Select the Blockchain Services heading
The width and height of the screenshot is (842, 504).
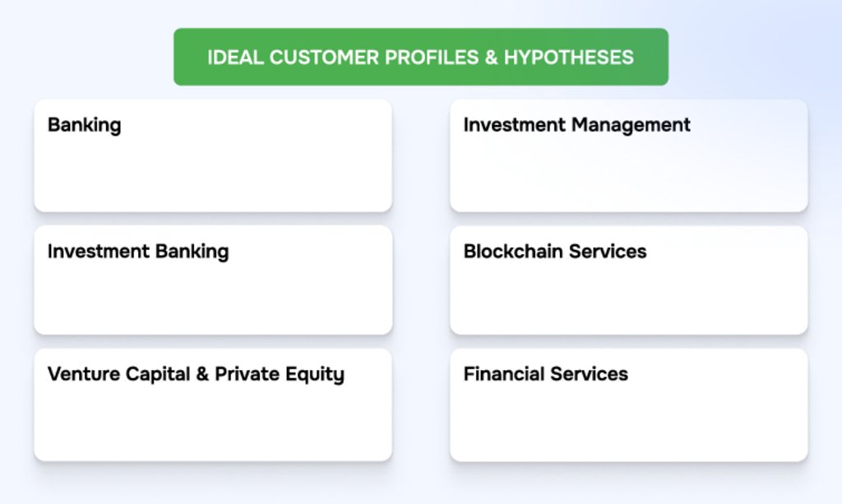pos(554,251)
